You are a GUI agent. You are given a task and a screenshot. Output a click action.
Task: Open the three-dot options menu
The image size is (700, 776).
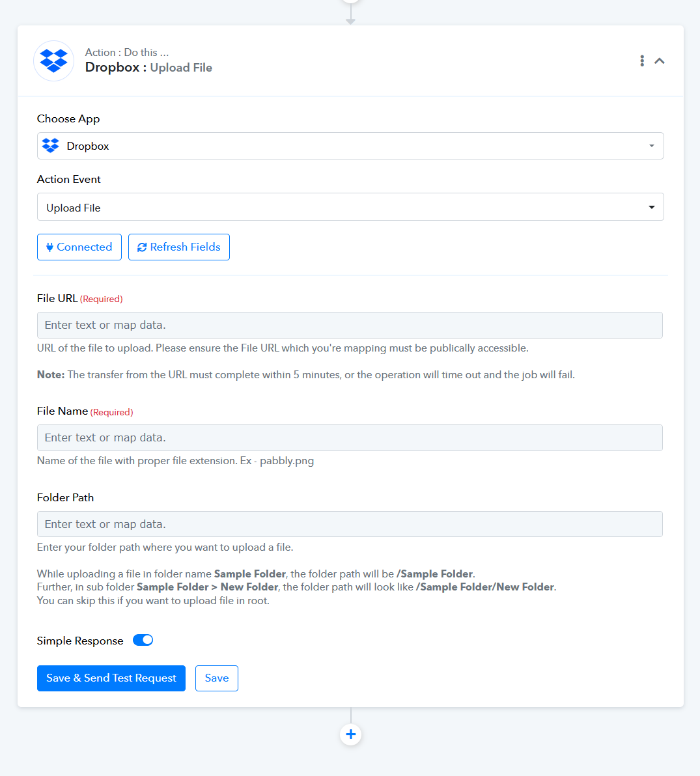click(642, 61)
